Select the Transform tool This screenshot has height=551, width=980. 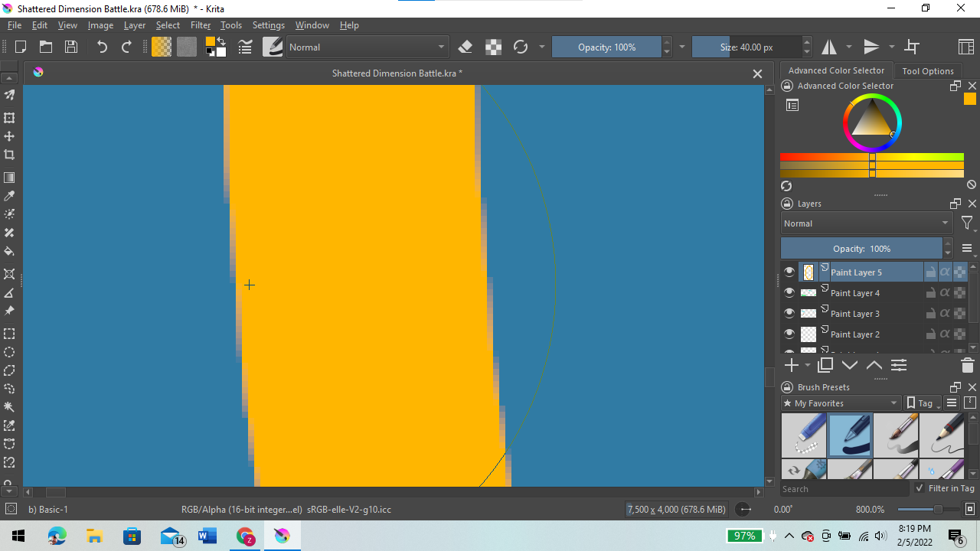[9, 118]
